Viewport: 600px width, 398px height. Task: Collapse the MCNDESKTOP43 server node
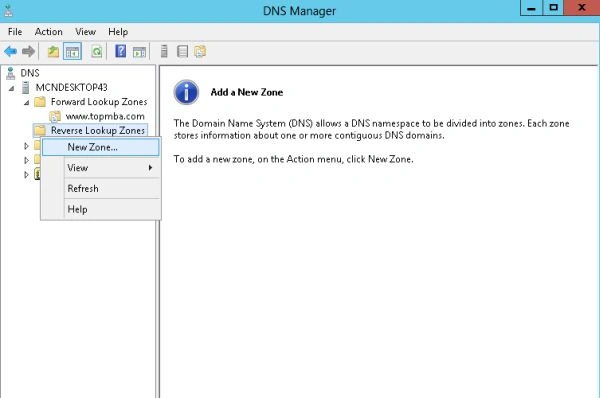tap(12, 88)
